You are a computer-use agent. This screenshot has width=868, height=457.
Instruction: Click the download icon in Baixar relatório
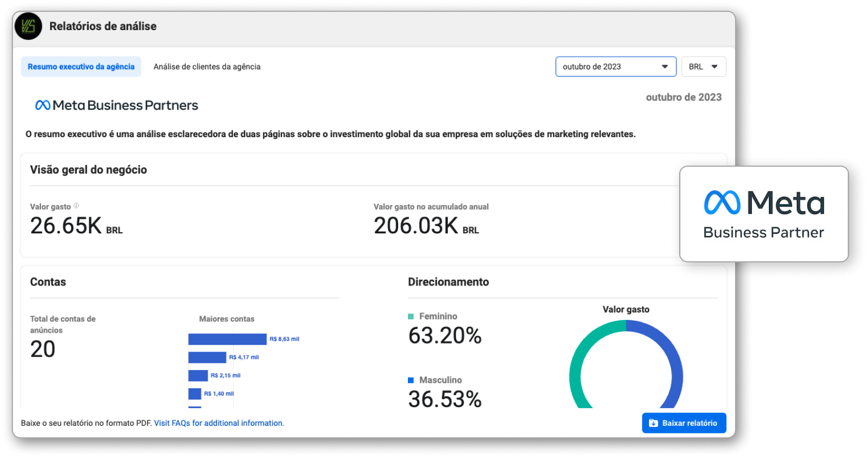653,423
